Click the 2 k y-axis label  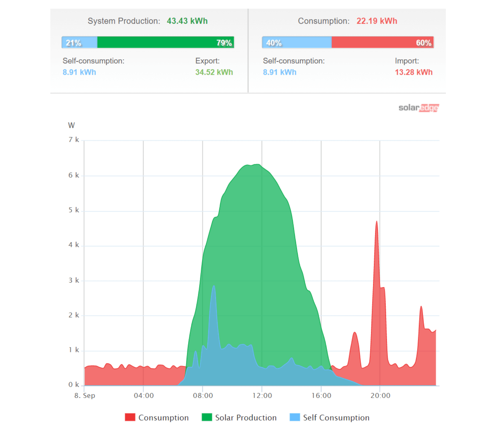(x=74, y=315)
